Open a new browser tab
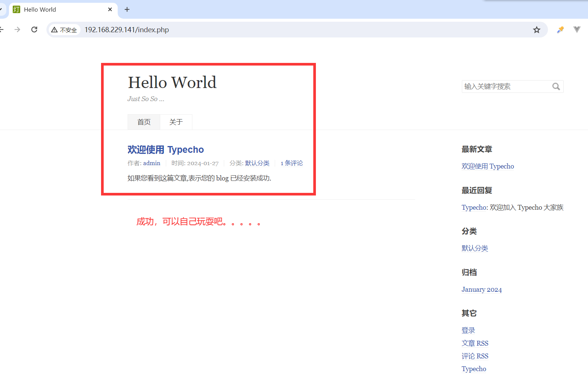 point(127,9)
